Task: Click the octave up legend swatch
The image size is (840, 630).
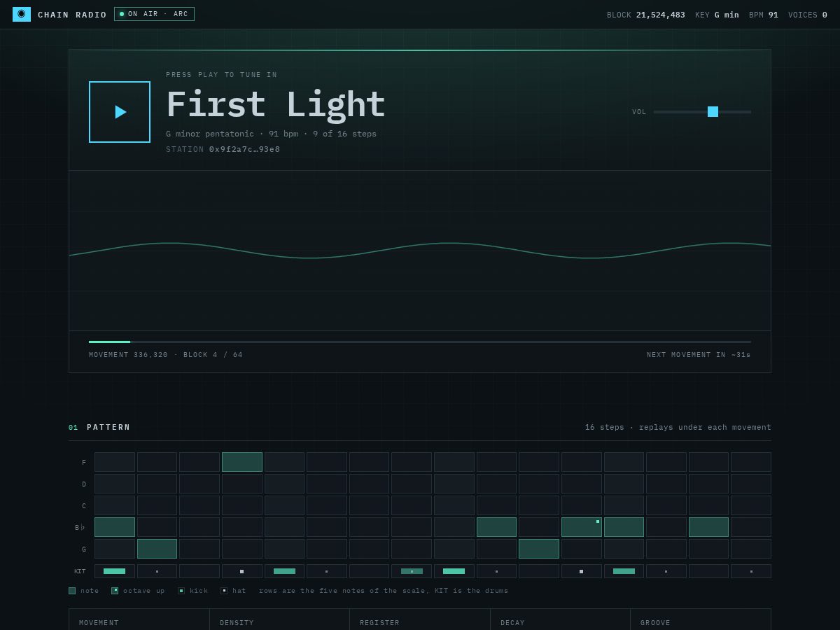Action: point(115,591)
